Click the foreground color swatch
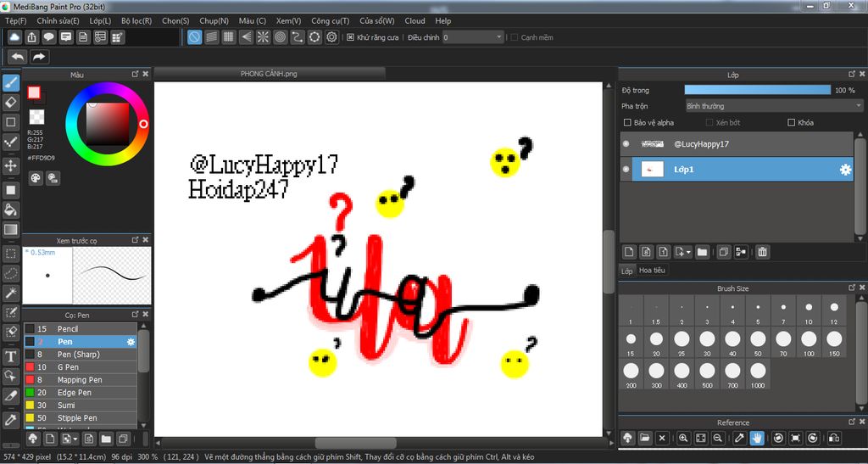 (34, 92)
